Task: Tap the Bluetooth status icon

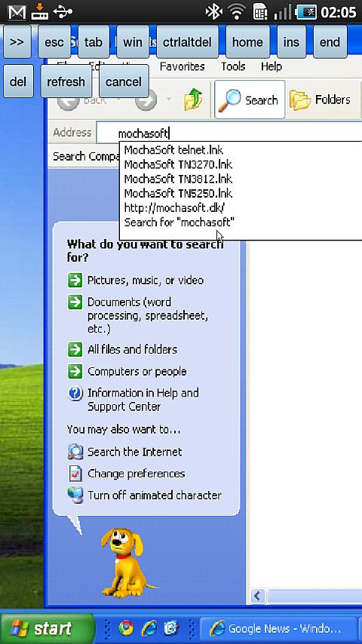Action: (213, 12)
